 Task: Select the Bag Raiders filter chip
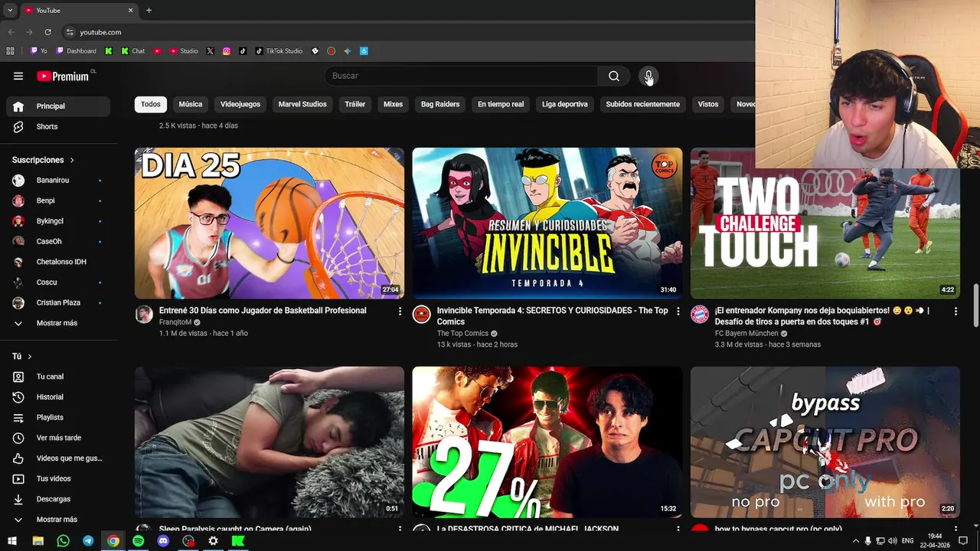pos(440,104)
